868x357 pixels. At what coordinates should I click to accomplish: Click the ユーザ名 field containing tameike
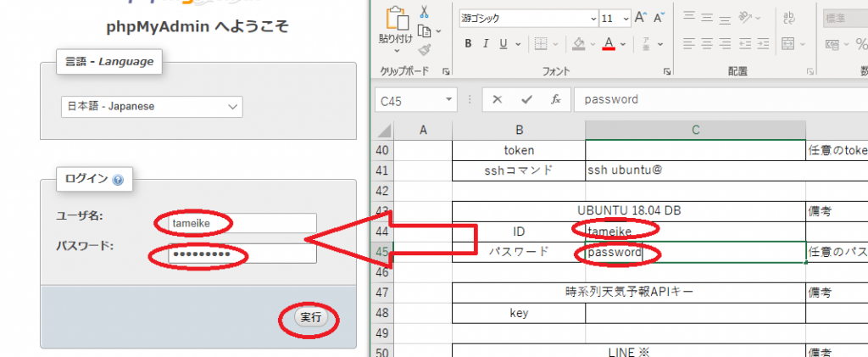click(231, 224)
